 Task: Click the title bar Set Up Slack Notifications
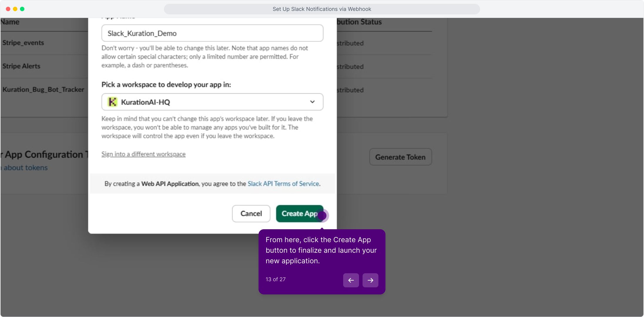click(322, 9)
